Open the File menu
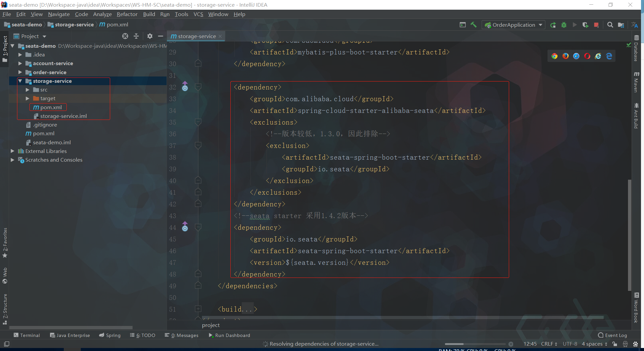The width and height of the screenshot is (644, 351). (7, 14)
